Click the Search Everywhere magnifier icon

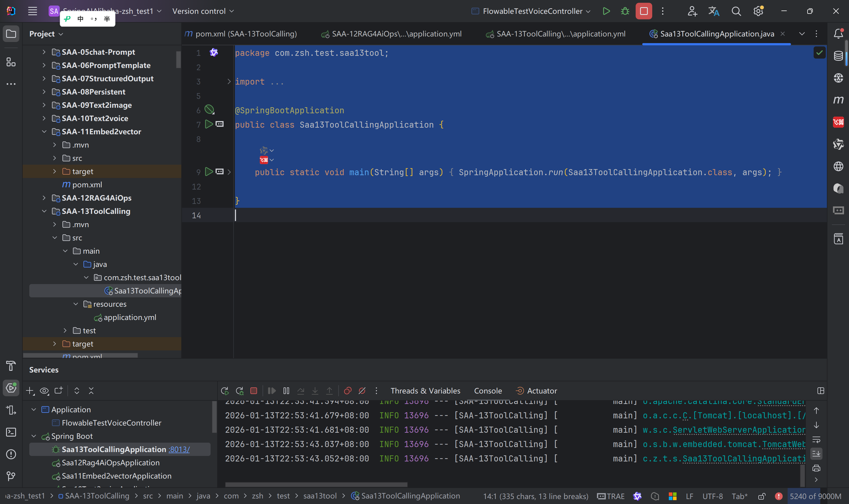tap(736, 11)
